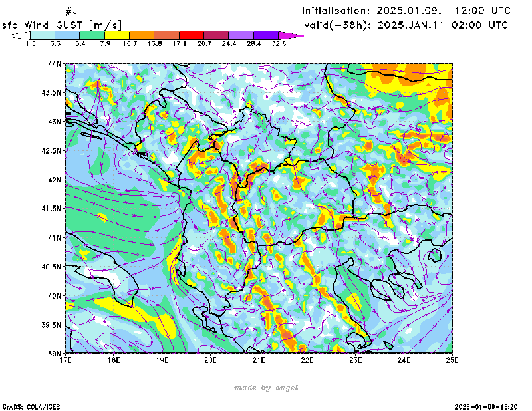The width and height of the screenshot is (532, 411).
Task: Click the green legend swatch before 7.9
Action: coord(92,35)
